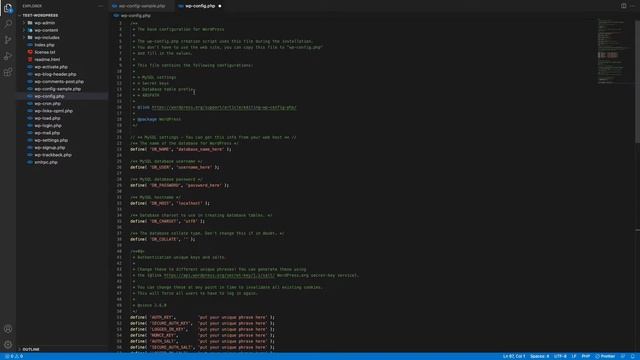This screenshot has width=640, height=360.
Task: Open wp-comments-post.php in the explorer
Action: (59, 82)
